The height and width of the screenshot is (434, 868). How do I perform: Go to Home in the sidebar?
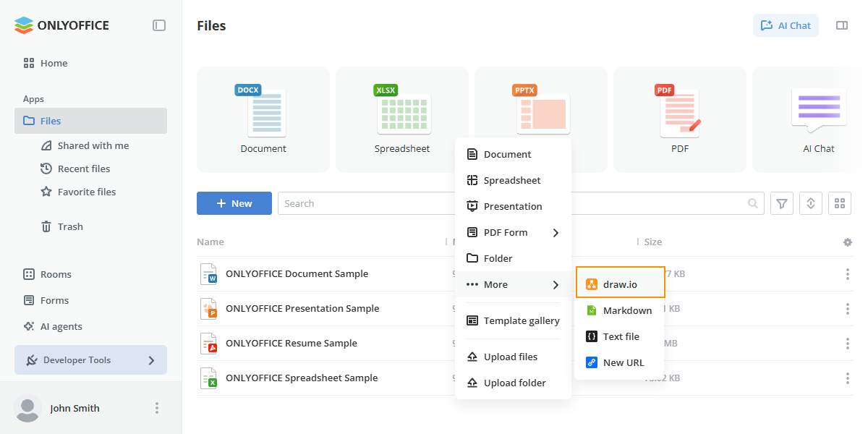tap(46, 63)
